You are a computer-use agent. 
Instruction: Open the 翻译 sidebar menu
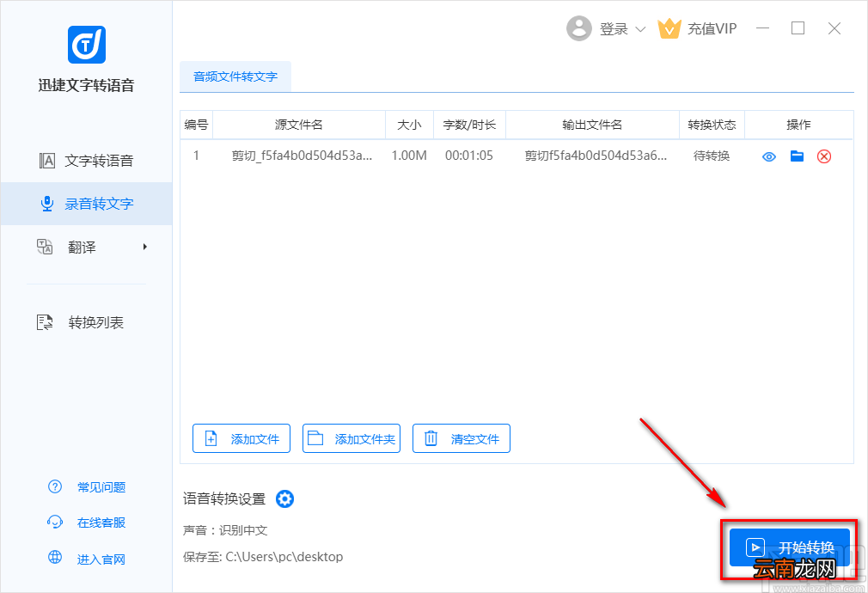(86, 247)
